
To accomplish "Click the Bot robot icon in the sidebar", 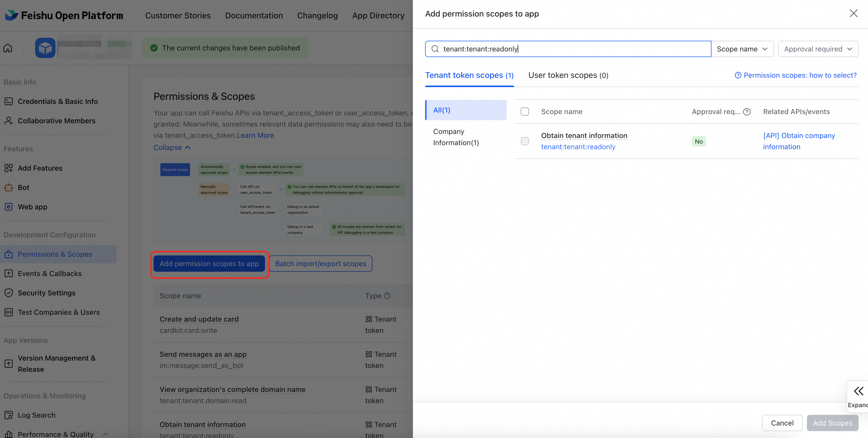I will 8,187.
